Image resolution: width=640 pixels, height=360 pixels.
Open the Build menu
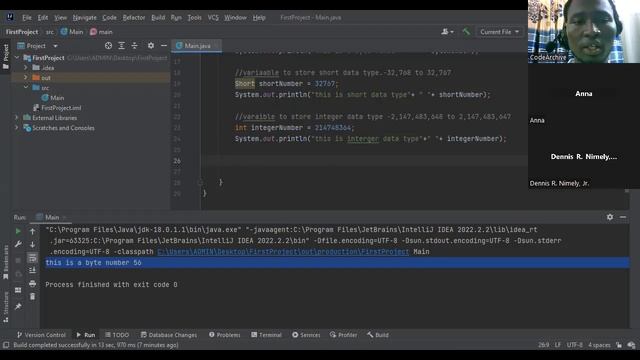click(x=158, y=18)
